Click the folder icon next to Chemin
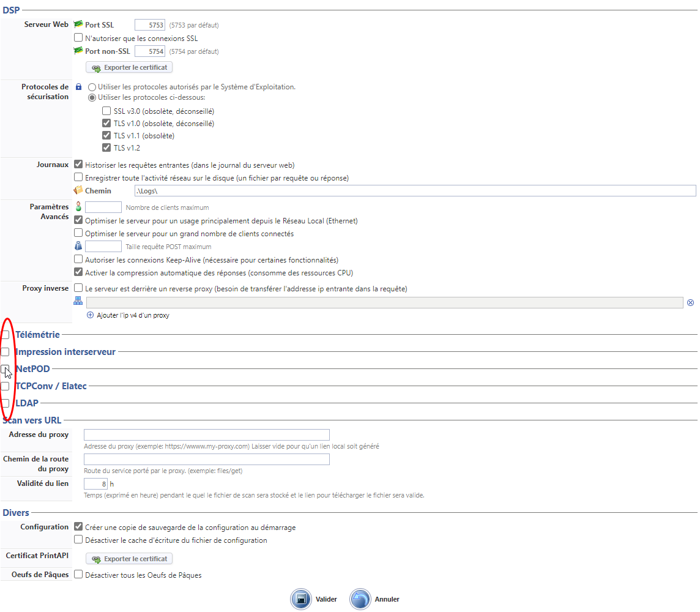Image resolution: width=700 pixels, height=612 pixels. point(78,190)
